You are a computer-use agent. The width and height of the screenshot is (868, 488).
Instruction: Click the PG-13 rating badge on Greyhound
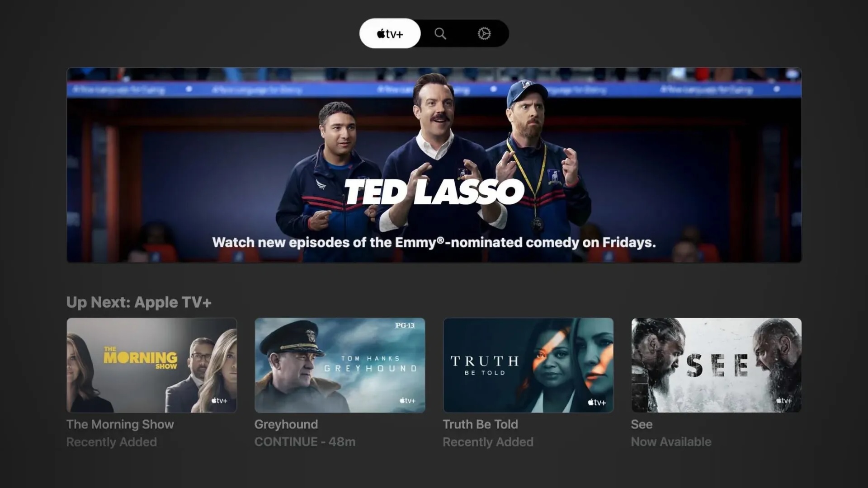click(x=405, y=325)
